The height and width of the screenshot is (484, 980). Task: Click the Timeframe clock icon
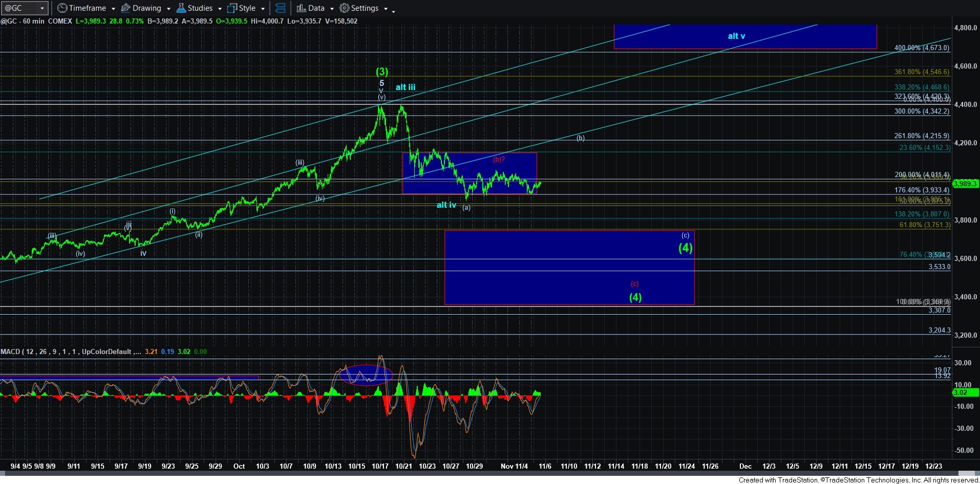coord(62,8)
